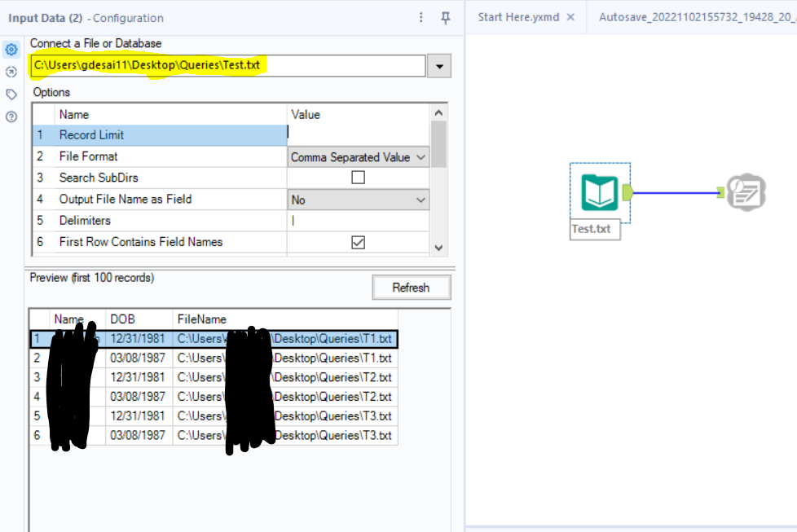Close the Start Here.yxmd workflow tab
The image size is (797, 532).
[x=569, y=15]
